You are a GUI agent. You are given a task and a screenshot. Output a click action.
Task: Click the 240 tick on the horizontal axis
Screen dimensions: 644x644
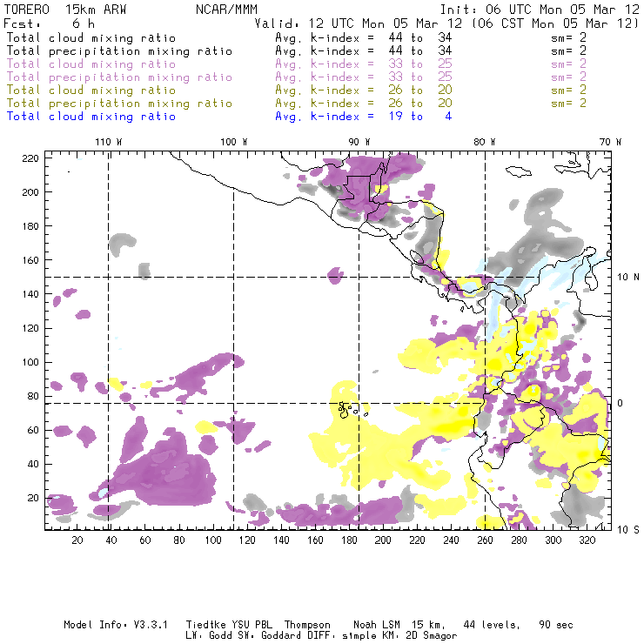coord(451,540)
